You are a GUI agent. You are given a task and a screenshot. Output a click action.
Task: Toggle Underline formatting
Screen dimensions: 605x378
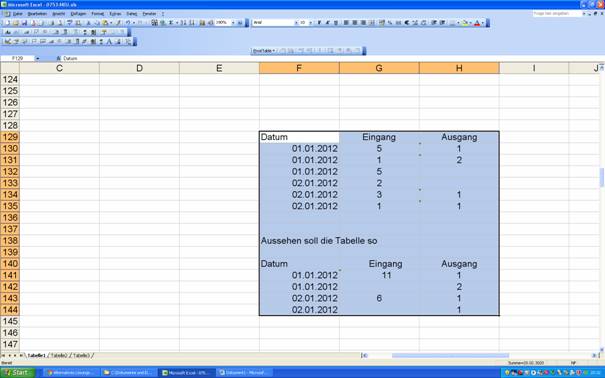pos(336,23)
